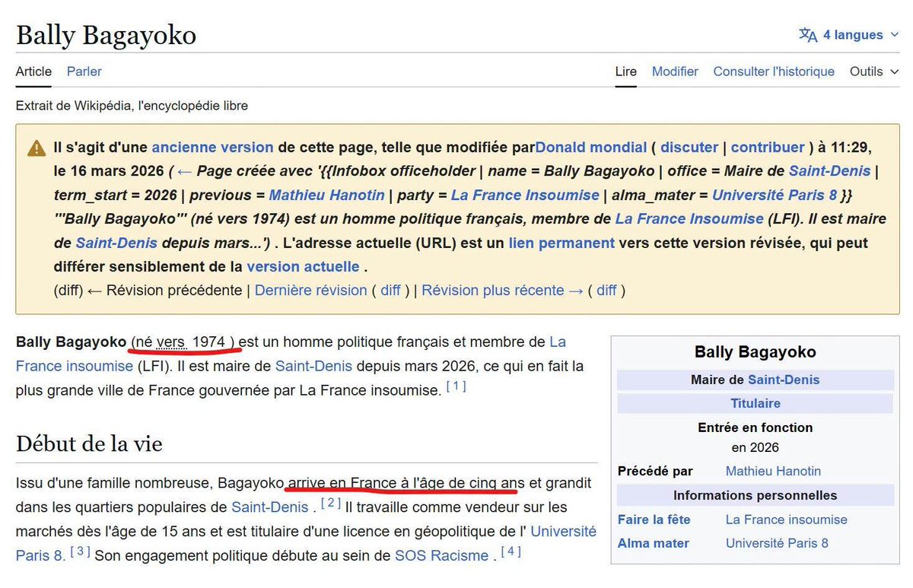
Task: Open Saint-Denis link before depuis mars
Action: click(x=116, y=243)
